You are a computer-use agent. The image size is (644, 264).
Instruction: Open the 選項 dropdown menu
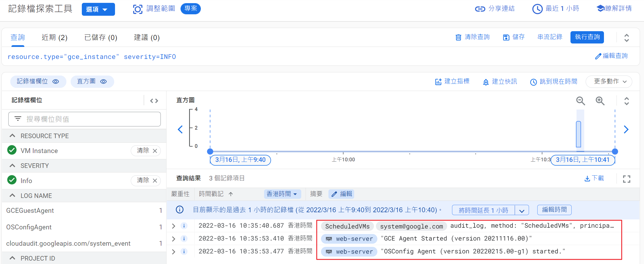[x=98, y=9]
